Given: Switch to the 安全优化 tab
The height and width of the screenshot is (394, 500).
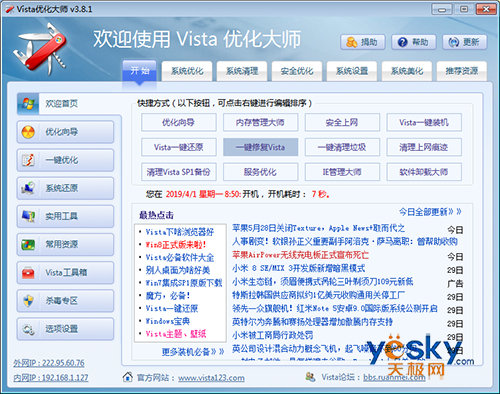Looking at the screenshot, I should [297, 71].
